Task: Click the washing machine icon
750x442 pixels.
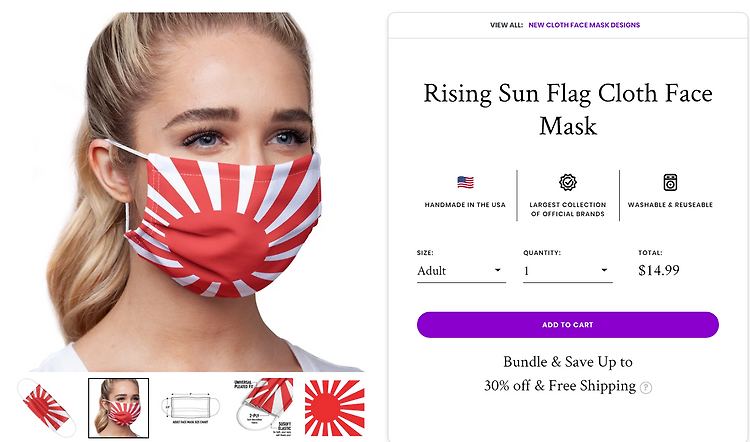Action: point(670,182)
